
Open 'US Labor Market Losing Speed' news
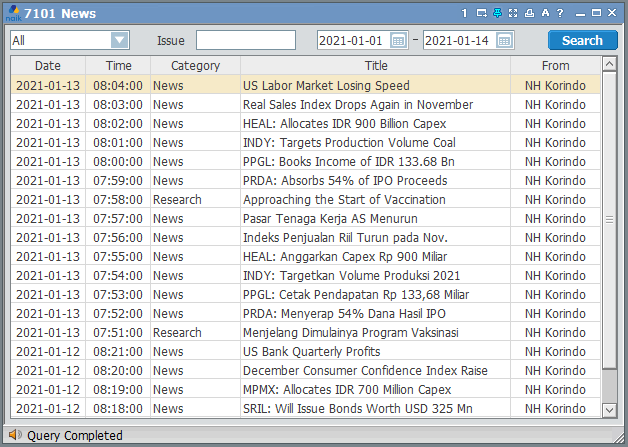[x=326, y=86]
